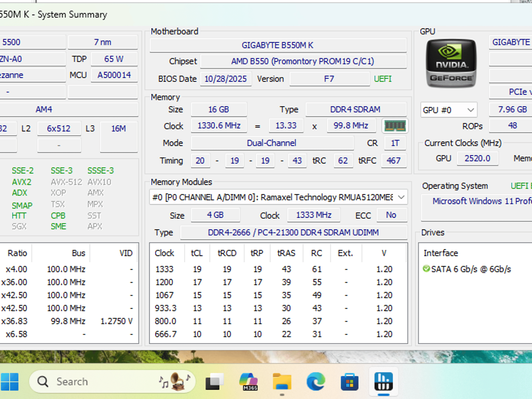
Task: Click the x36.83 ratio row
Action: coord(69,321)
